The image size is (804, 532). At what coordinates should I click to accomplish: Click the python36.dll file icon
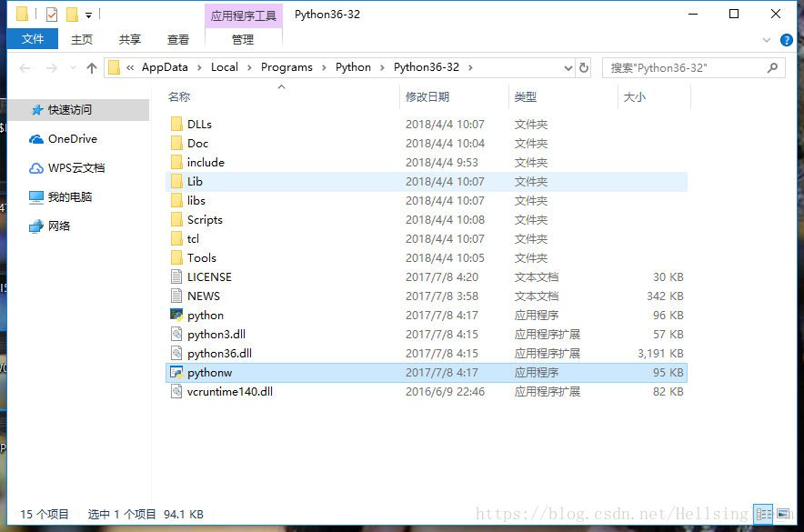[176, 353]
